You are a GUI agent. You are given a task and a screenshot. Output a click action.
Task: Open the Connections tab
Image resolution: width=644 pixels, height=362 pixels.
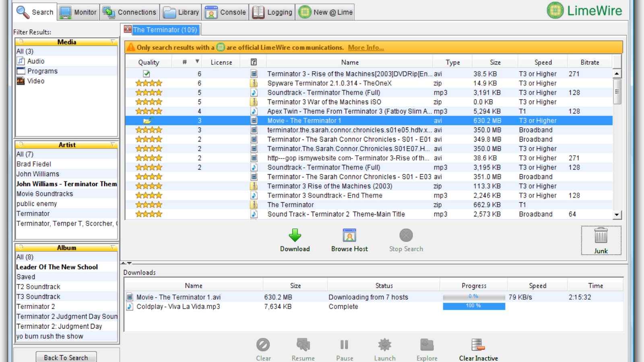pos(130,12)
